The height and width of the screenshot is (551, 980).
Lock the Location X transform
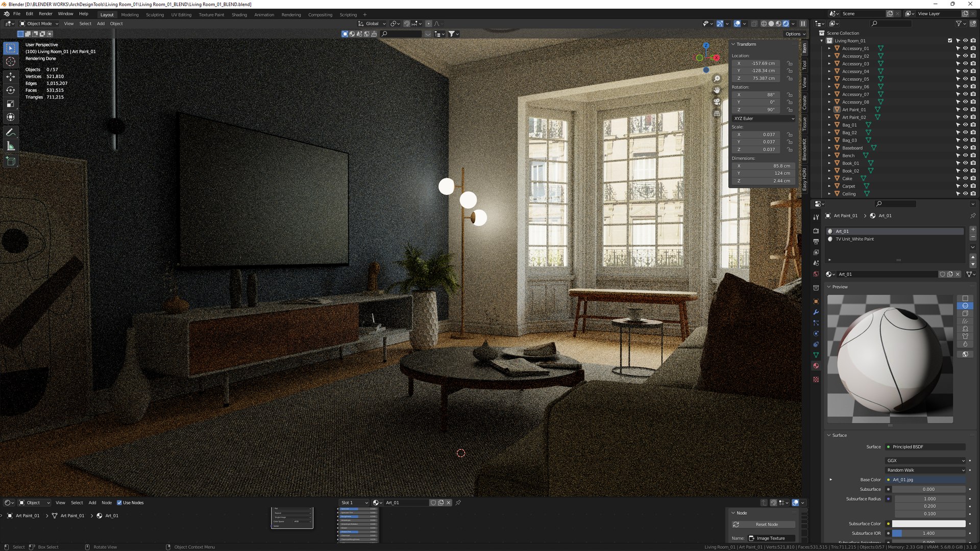[x=790, y=64]
